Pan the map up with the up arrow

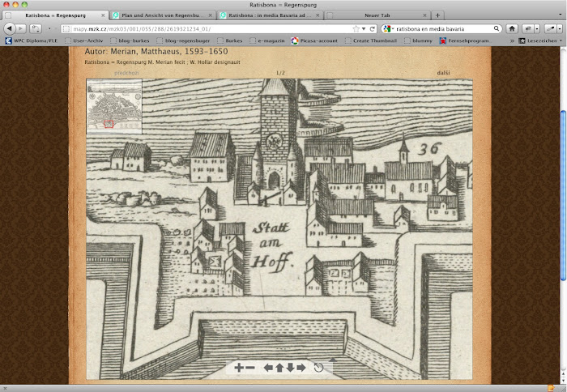pyautogui.click(x=279, y=368)
